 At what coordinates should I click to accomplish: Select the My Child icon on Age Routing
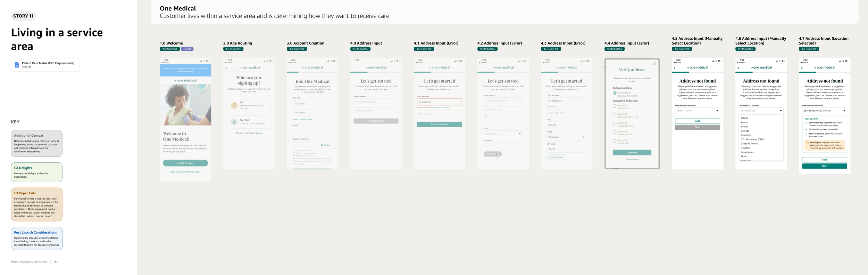click(x=234, y=122)
